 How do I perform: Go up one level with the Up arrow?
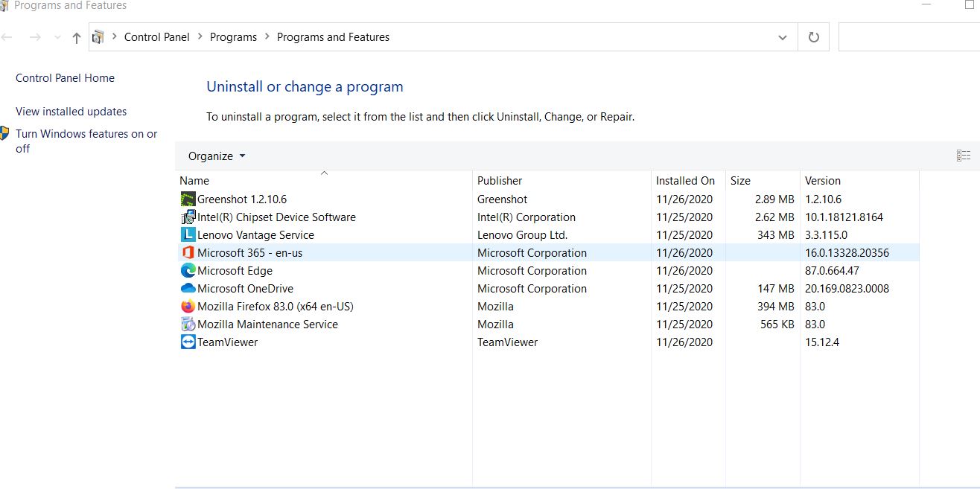point(76,37)
